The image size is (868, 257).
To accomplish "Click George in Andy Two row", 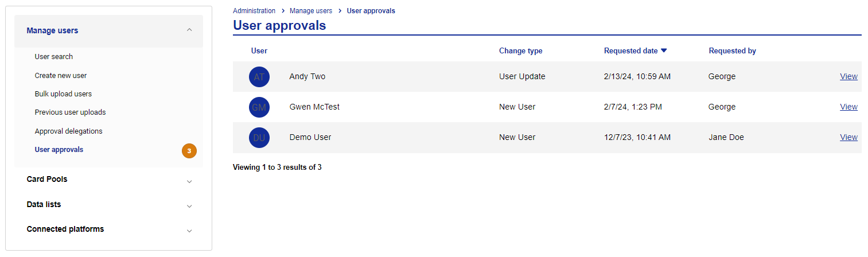I will (x=722, y=76).
